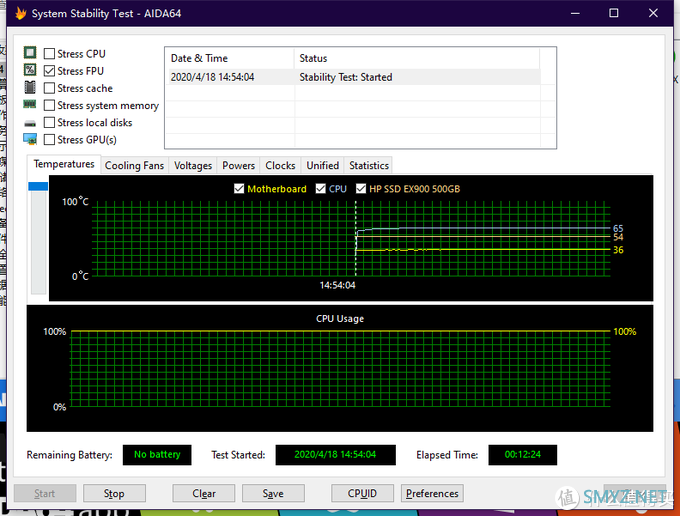Click the Stability Test: Started status
Screen dimensions: 680x516
pyautogui.click(x=346, y=77)
